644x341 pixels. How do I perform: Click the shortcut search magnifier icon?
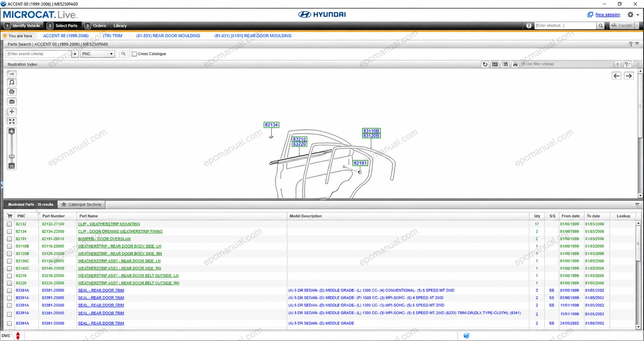click(601, 26)
